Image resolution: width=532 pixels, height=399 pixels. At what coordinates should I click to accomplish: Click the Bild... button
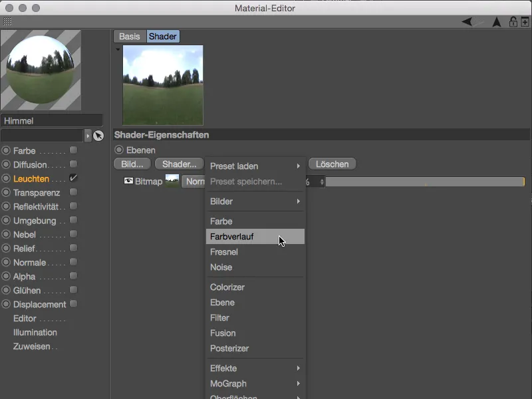click(132, 164)
